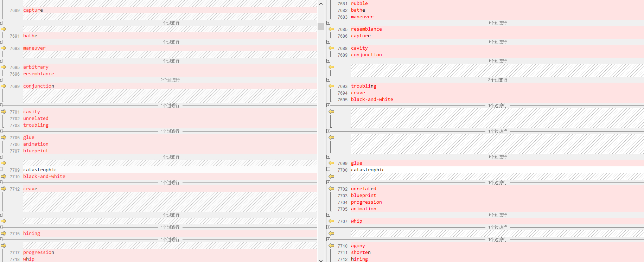This screenshot has height=262, width=644.
Task: Select 'capture' on left line 7689
Action: pos(33,10)
